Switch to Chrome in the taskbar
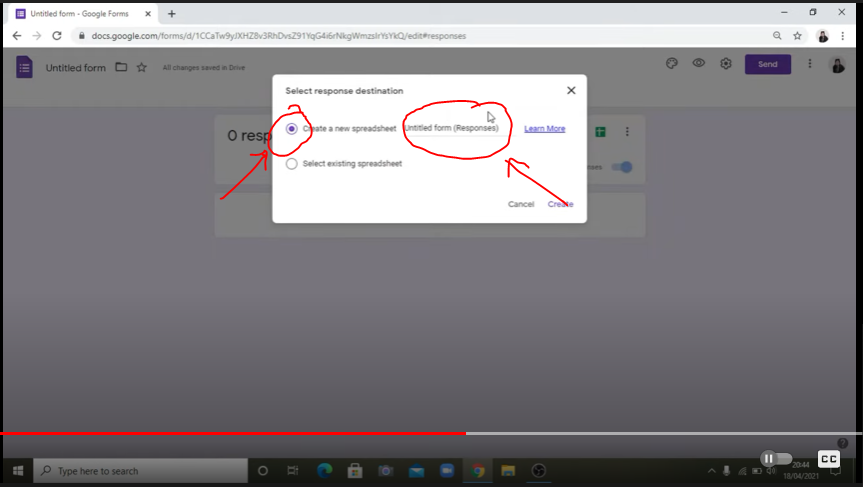This screenshot has width=863, height=487. 478,471
